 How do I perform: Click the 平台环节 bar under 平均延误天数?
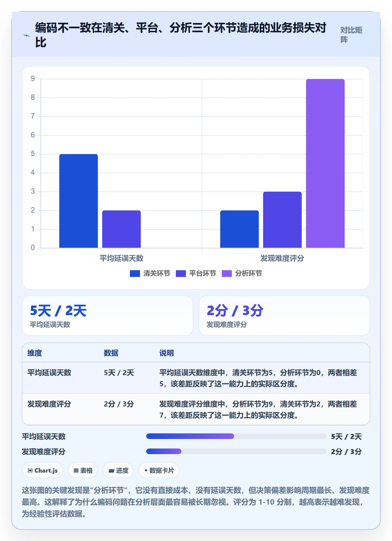122,229
